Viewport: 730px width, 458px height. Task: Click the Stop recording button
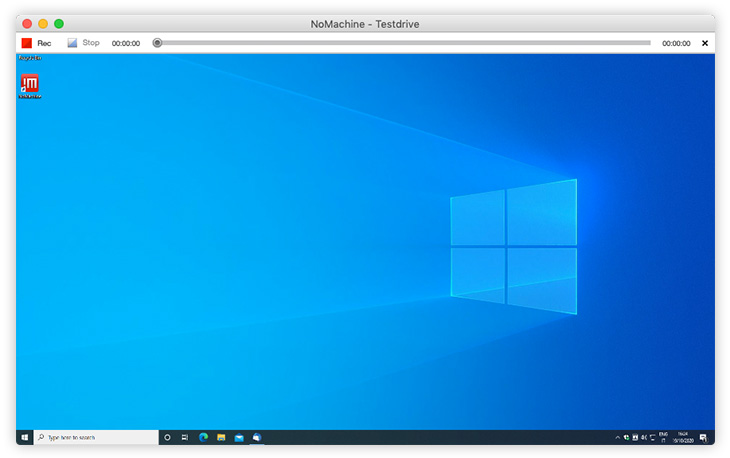(x=83, y=43)
